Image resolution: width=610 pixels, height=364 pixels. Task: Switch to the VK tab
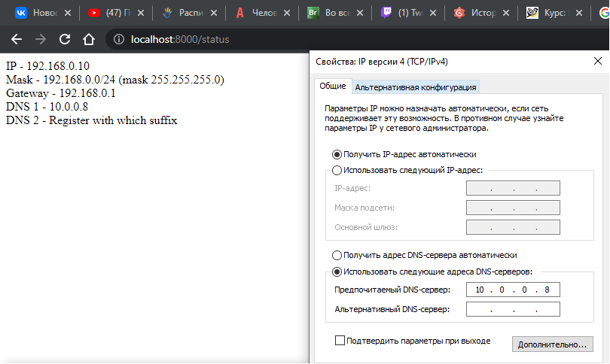click(38, 13)
